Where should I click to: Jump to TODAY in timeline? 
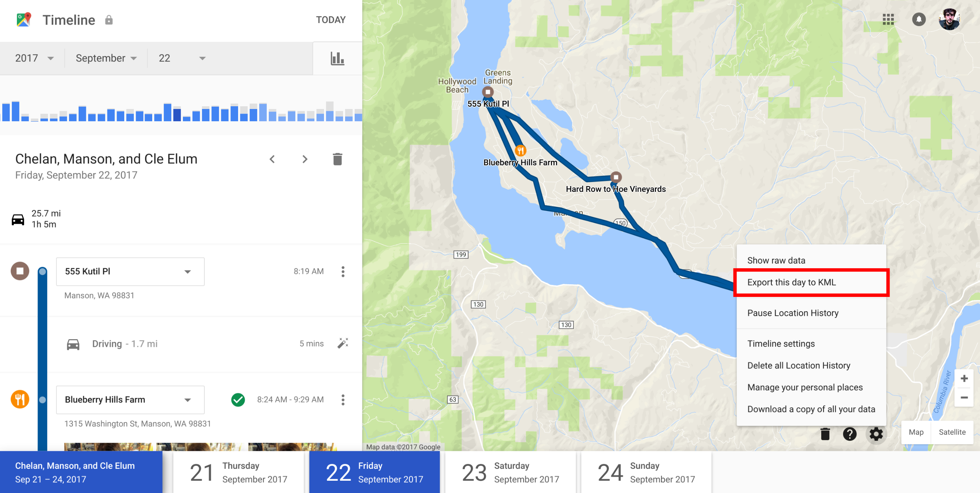click(331, 20)
